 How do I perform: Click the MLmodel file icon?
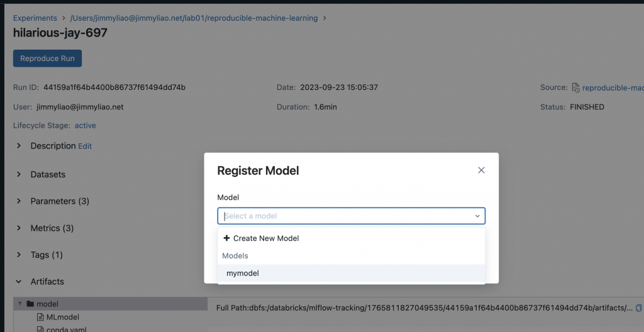click(40, 317)
